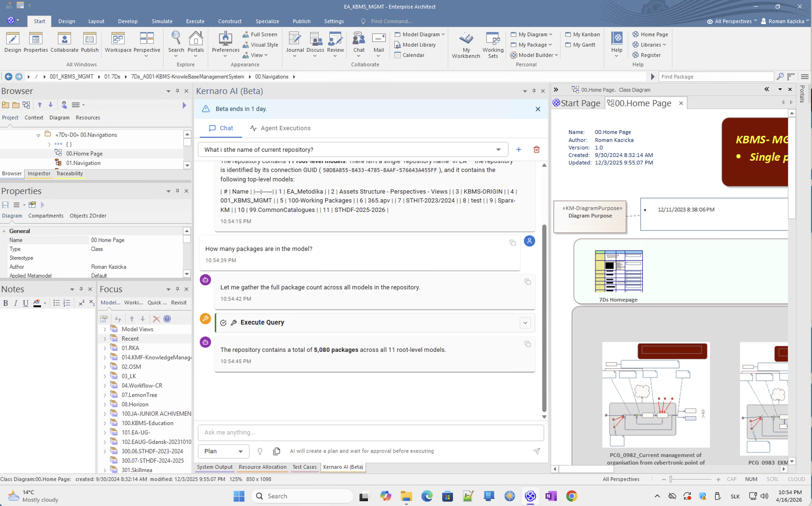This screenshot has width=812, height=506.
Task: Click in the 'Ask me anything' input
Action: tap(371, 433)
